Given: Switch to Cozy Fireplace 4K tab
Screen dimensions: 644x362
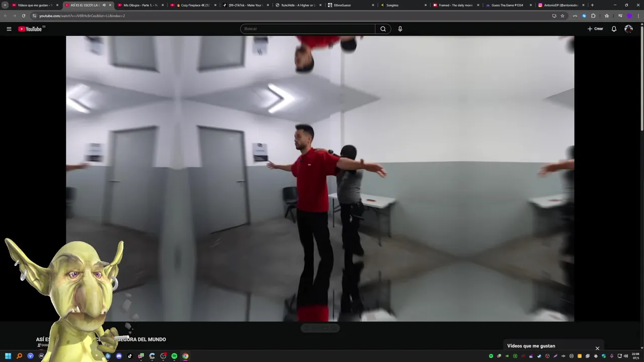Looking at the screenshot, I should click(193, 5).
